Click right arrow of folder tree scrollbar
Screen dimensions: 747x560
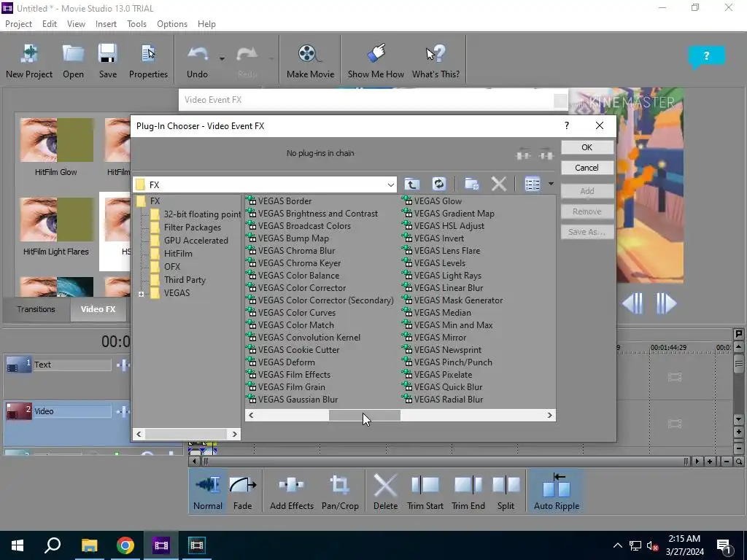[234, 434]
